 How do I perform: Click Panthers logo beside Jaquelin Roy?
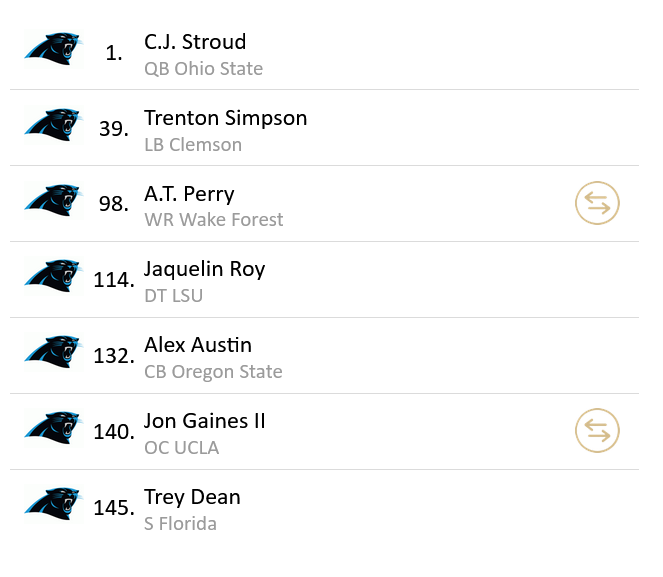52,276
